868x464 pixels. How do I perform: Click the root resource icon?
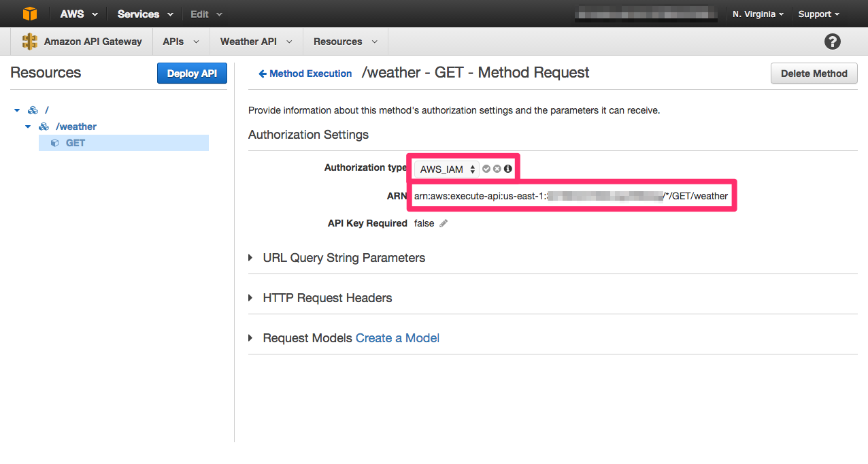[x=33, y=110]
